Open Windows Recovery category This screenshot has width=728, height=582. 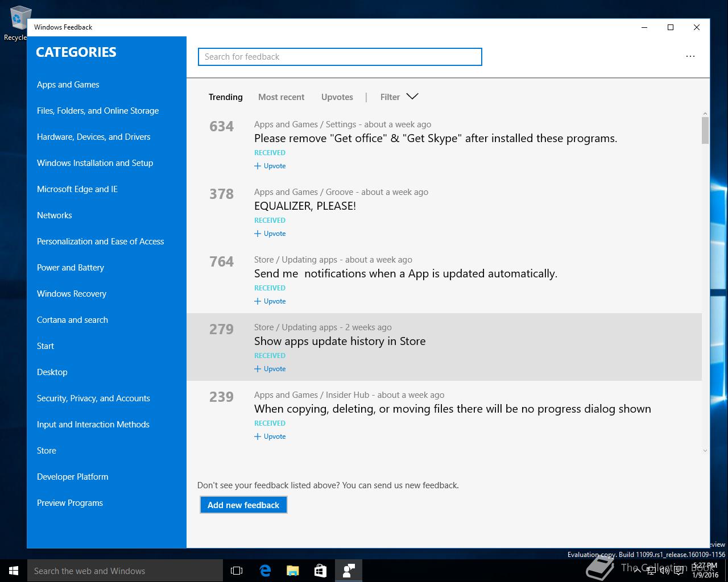point(72,294)
